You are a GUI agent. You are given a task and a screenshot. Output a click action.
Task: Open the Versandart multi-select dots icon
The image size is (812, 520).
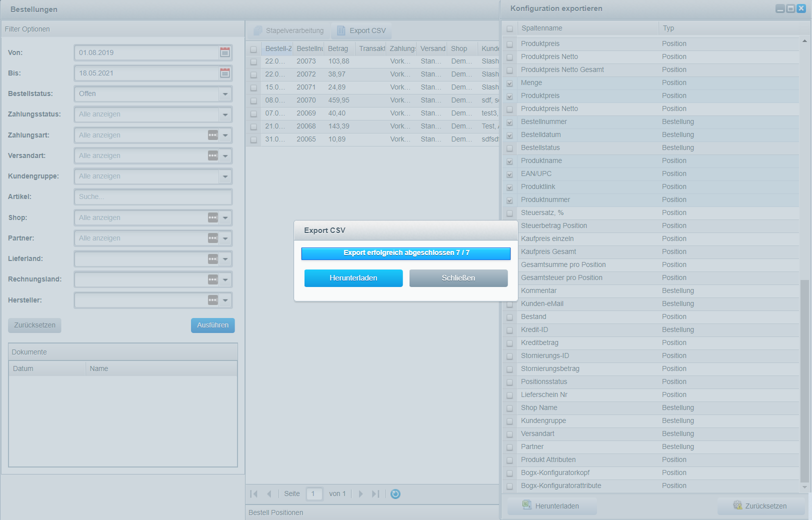(213, 155)
